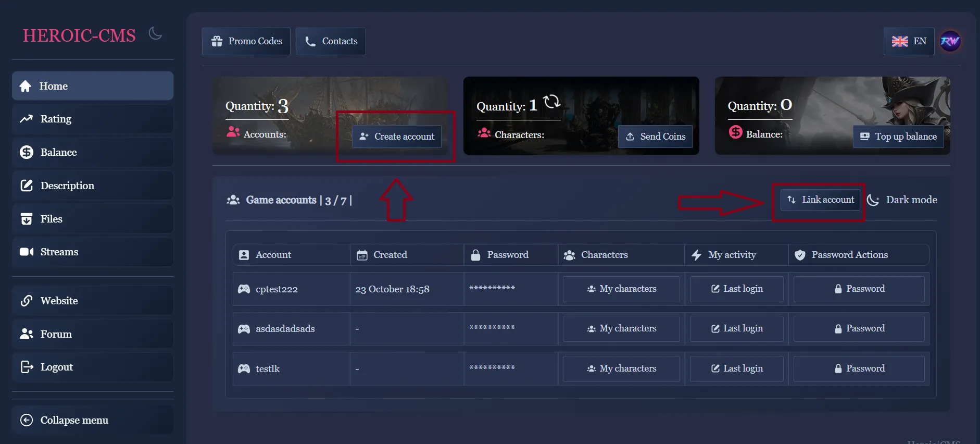This screenshot has height=444, width=980.
Task: Click the Link account button
Action: (x=820, y=200)
